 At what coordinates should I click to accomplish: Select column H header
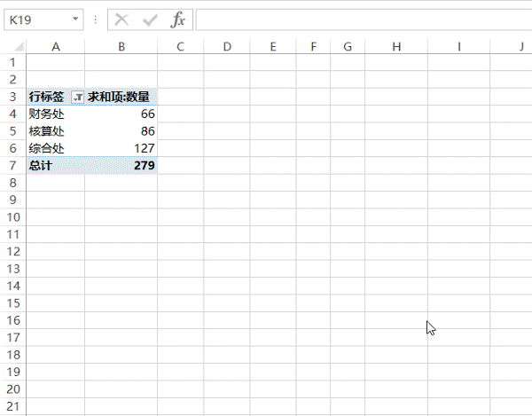(x=396, y=46)
